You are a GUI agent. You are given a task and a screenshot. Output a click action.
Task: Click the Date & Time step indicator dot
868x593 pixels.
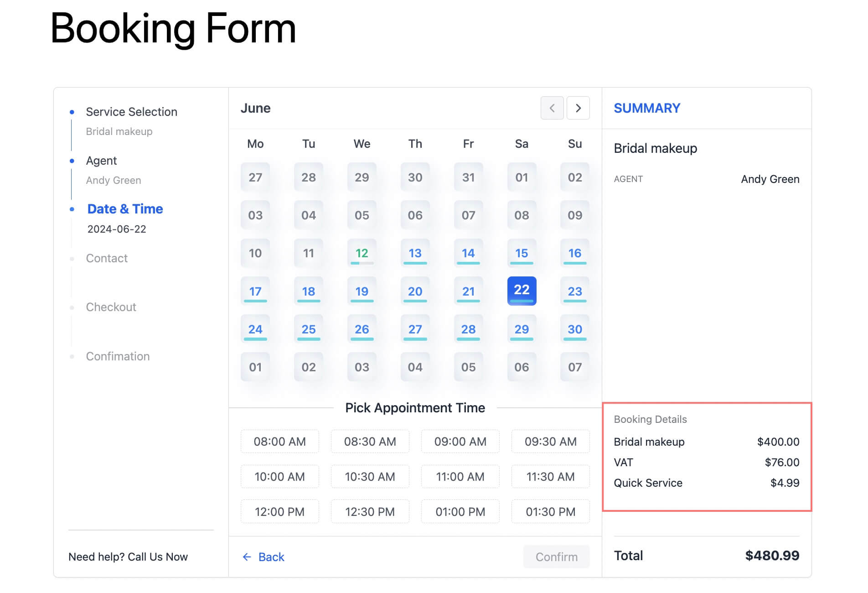coord(72,209)
